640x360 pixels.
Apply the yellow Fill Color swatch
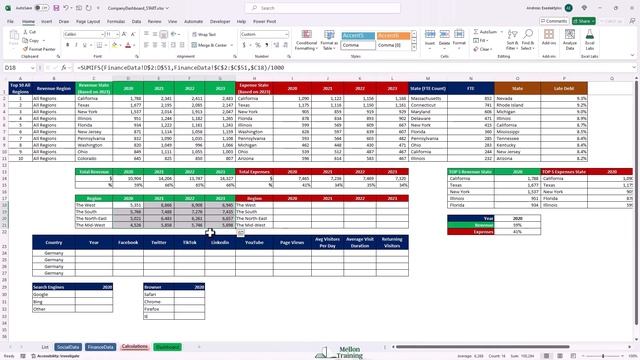(115, 45)
